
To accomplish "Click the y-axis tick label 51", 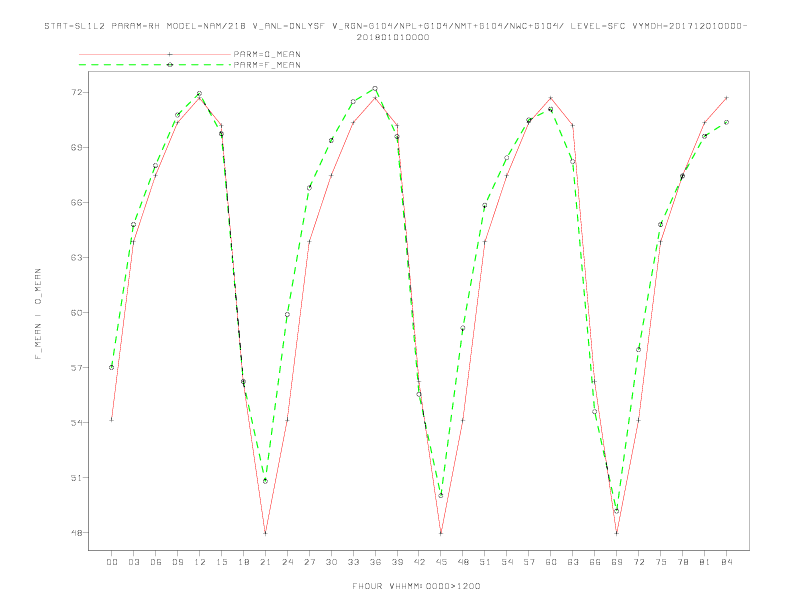I will coord(77,478).
